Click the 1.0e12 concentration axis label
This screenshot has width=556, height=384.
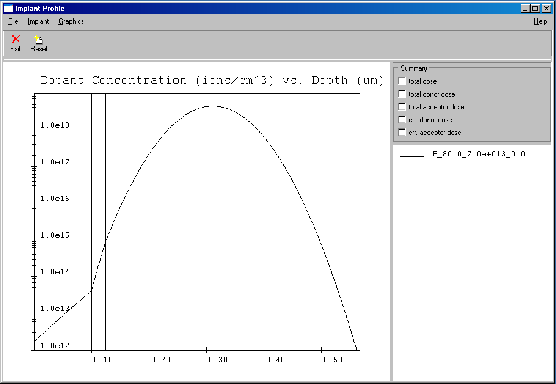tap(55, 346)
